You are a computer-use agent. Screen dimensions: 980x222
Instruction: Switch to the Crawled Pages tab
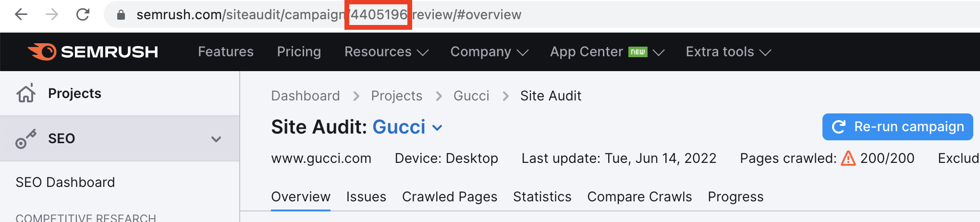tap(450, 197)
